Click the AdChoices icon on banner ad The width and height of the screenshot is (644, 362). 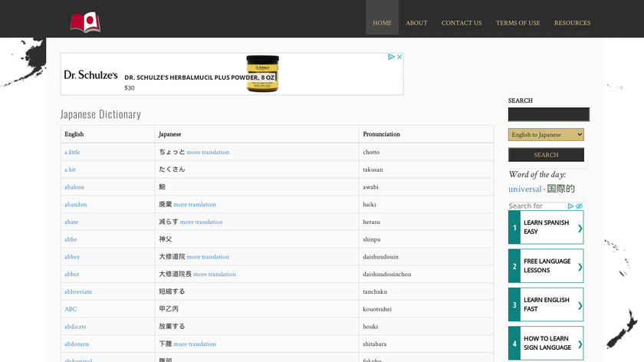click(x=391, y=57)
